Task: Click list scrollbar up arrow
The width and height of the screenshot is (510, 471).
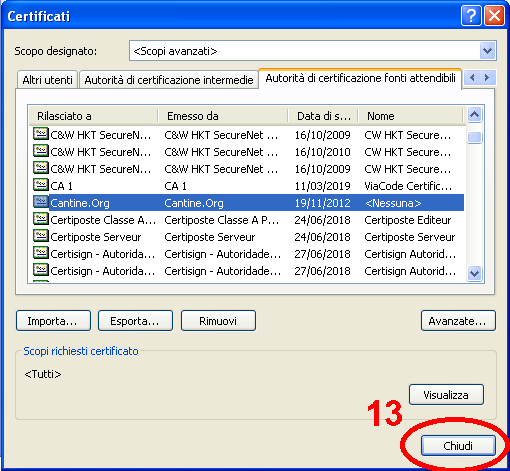Action: tap(474, 115)
